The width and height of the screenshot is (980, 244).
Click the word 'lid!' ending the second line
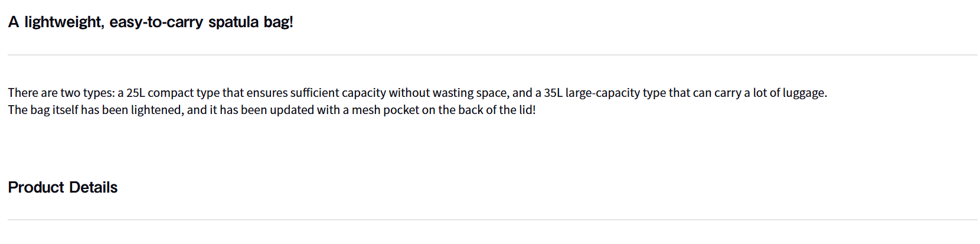(527, 110)
